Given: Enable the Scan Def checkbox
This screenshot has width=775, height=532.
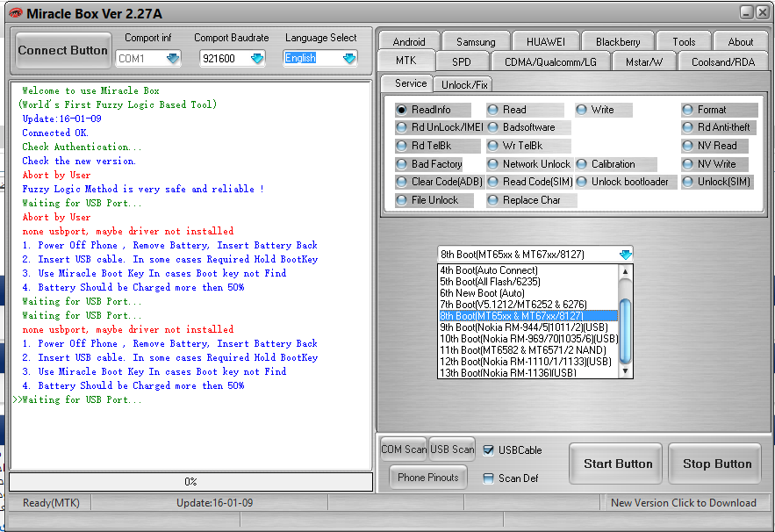Looking at the screenshot, I should tap(488, 478).
